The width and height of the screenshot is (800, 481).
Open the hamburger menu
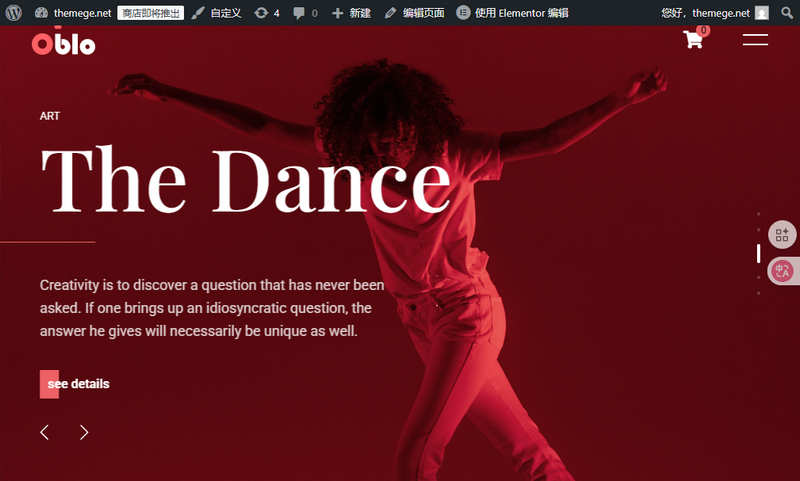point(755,40)
